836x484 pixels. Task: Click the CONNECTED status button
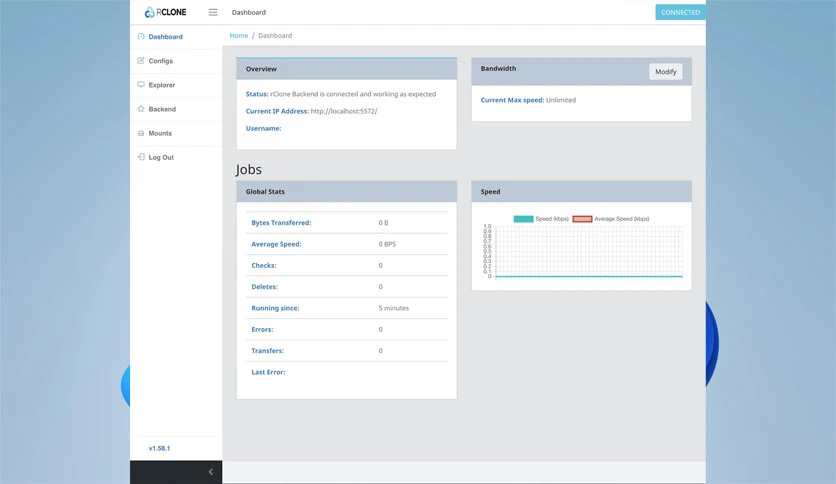(680, 12)
